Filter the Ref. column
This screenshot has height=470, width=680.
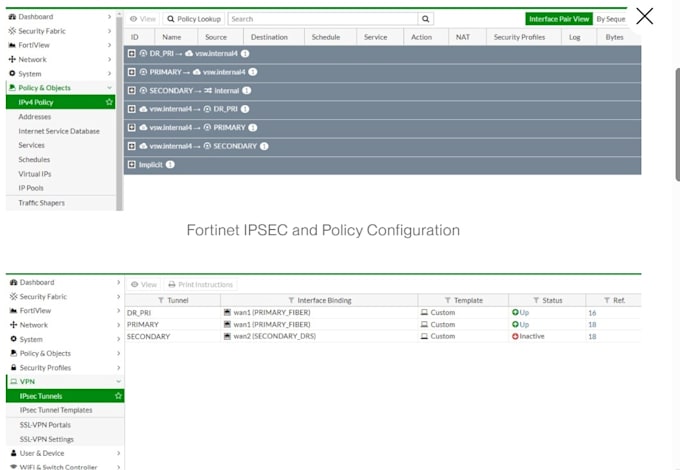(x=607, y=300)
